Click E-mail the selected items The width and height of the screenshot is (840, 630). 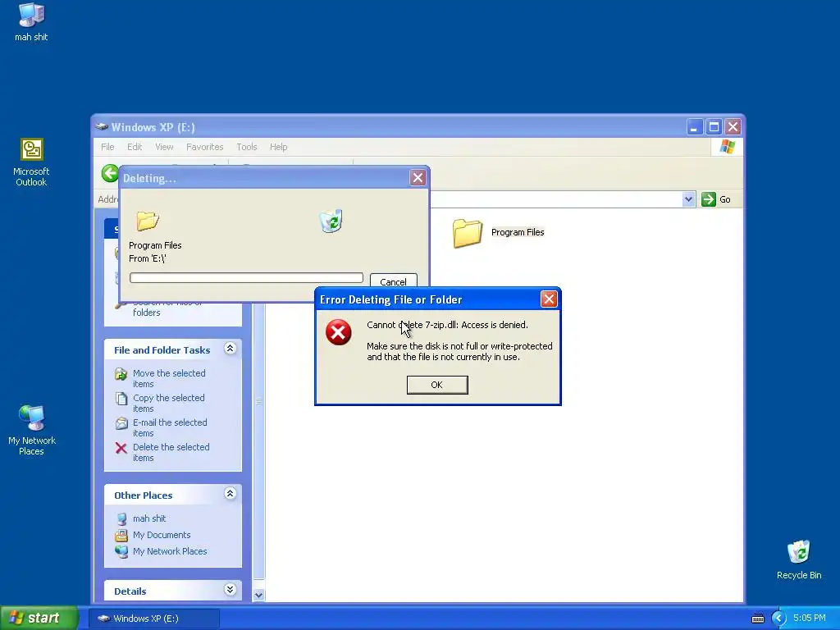(170, 427)
